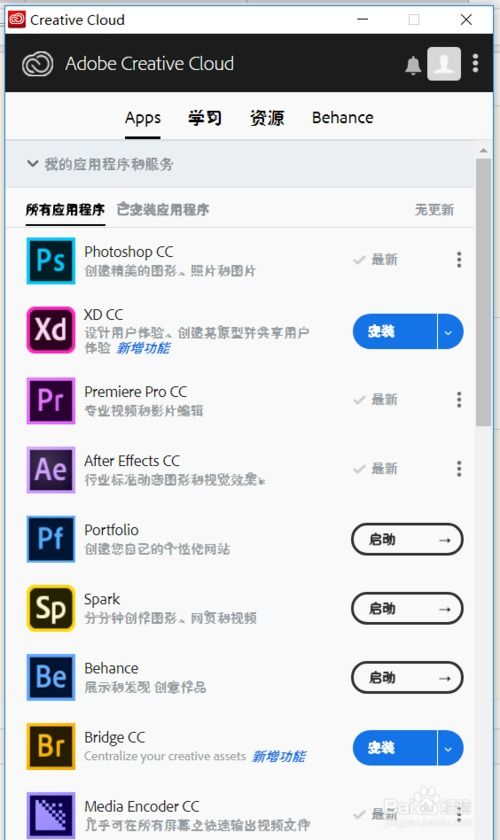Screen dimensions: 500x840
Task: Click the Bridge CC name text
Action: pyautogui.click(x=115, y=738)
